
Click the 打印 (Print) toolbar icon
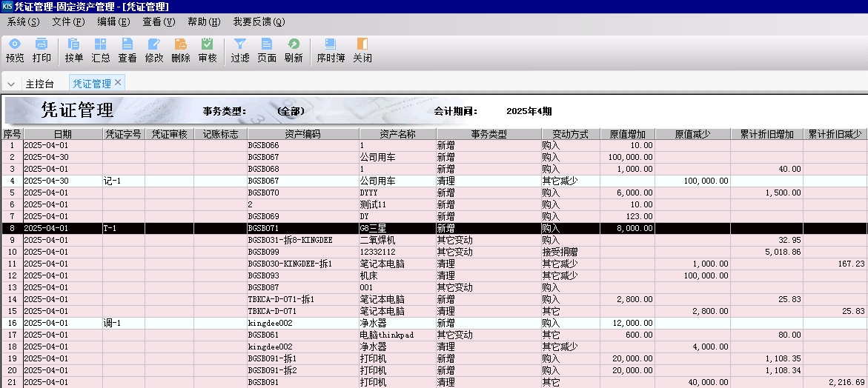tap(42, 50)
